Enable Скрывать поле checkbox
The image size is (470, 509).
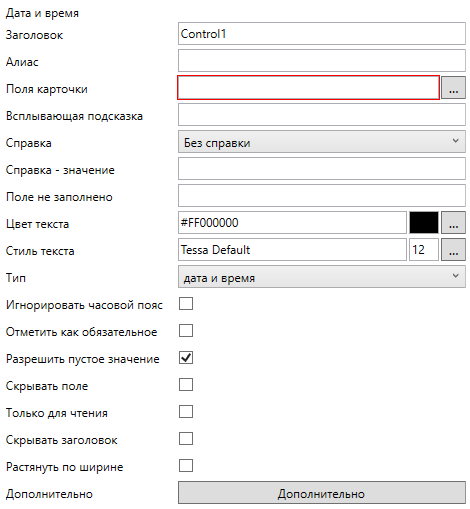(186, 385)
